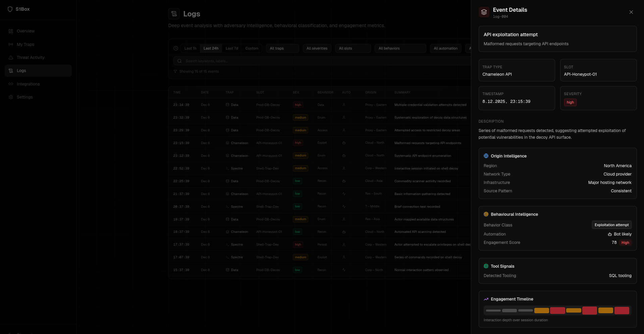Image resolution: width=644 pixels, height=334 pixels.
Task: Click the Exploitation attempt behavior badge
Action: point(611,225)
